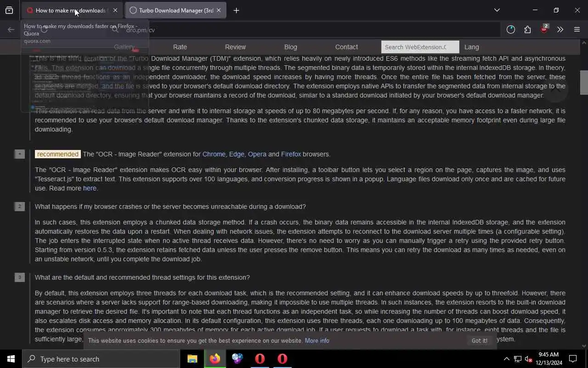Show more toolbar tools overflow chevron
Screen dimensions: 588x368
[x=560, y=29]
